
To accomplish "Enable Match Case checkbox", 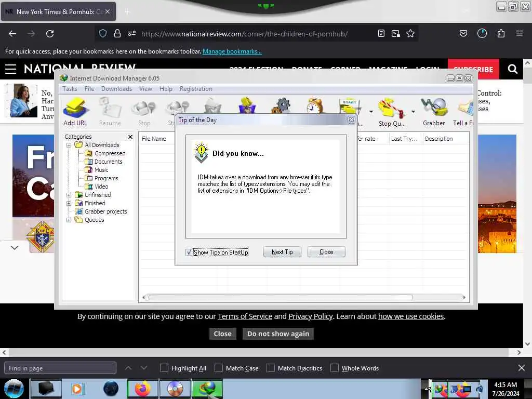I will [219, 368].
